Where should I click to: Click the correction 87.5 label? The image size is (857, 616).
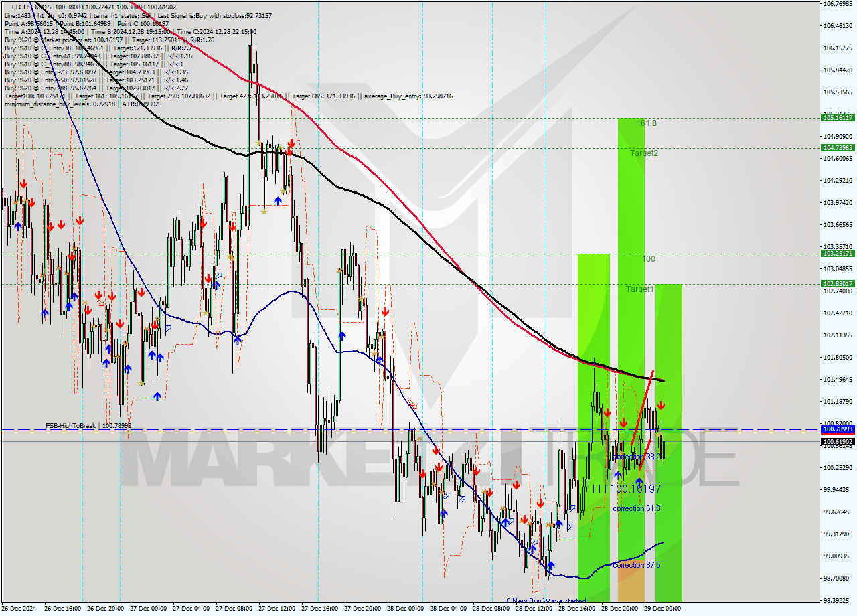(x=637, y=565)
